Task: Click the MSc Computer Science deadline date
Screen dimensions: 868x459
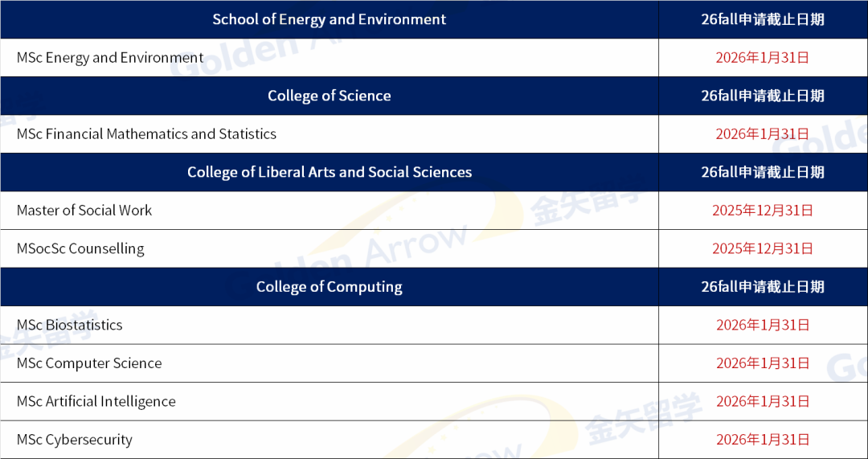Action: click(x=762, y=363)
